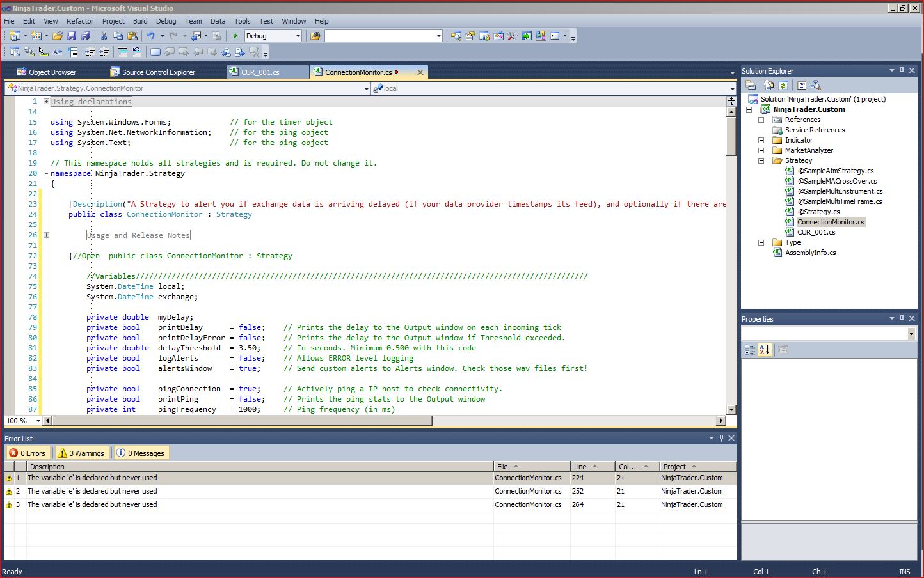Screen dimensions: 924x578
Task: Expand the MarketAnalyzer folder node
Action: click(761, 150)
